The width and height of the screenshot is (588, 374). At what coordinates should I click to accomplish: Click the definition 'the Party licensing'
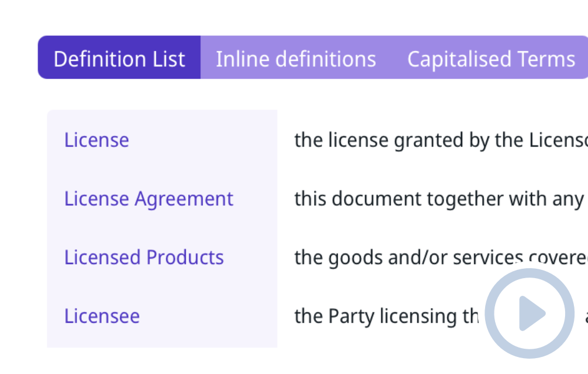click(387, 316)
